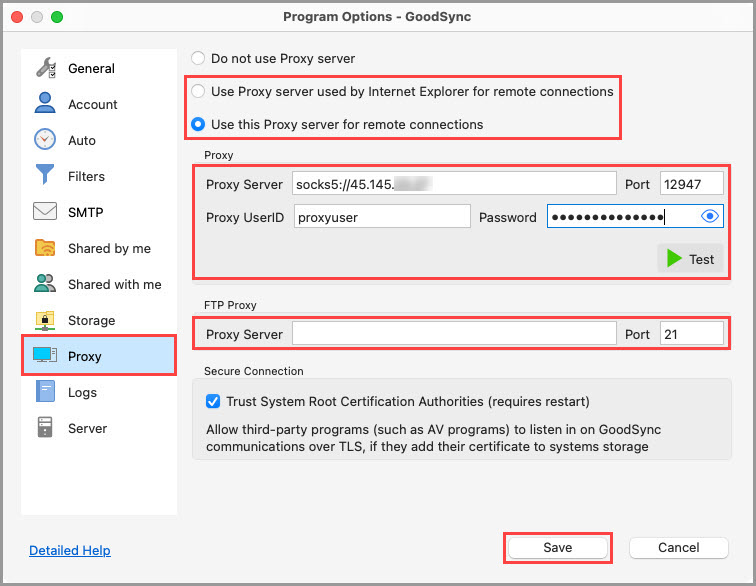
Task: Click the SMTP envelope icon
Action: point(46,212)
